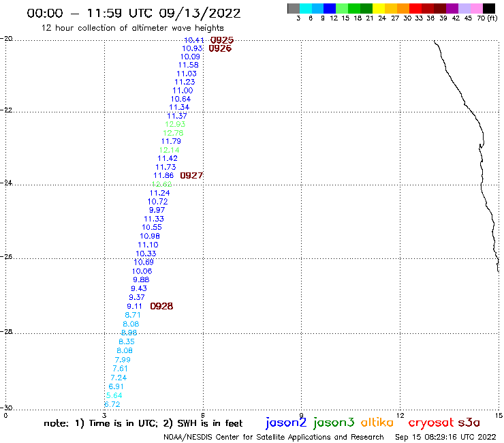The image size is (504, 443).
Task: Click the wave height value 11.58
Action: point(189,65)
